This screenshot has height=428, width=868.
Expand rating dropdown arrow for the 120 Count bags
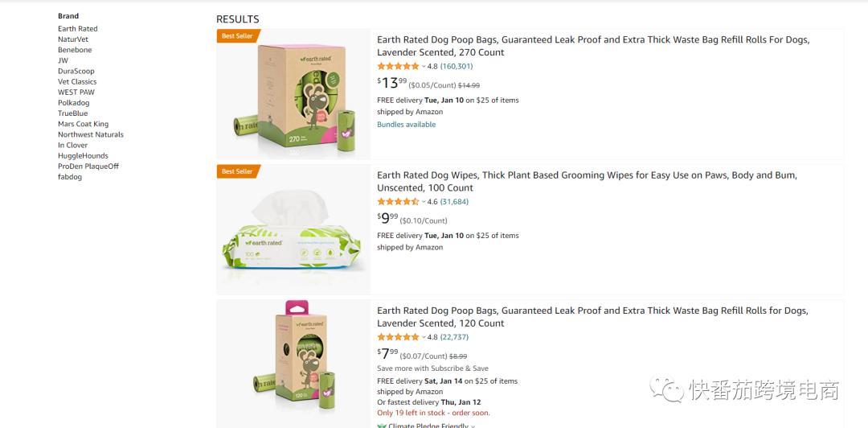coord(424,338)
